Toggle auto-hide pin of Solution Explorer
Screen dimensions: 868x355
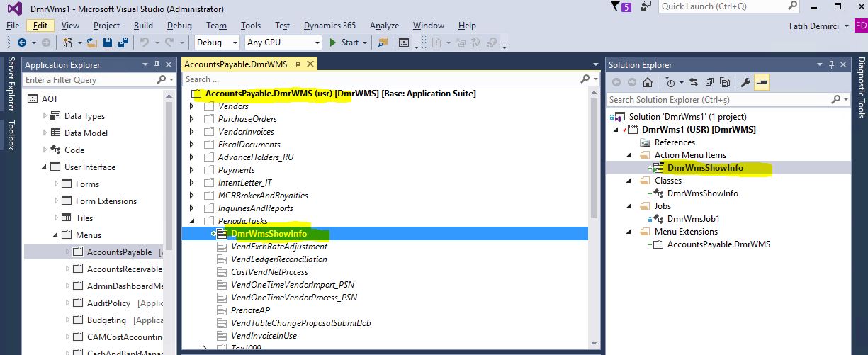[x=830, y=64]
